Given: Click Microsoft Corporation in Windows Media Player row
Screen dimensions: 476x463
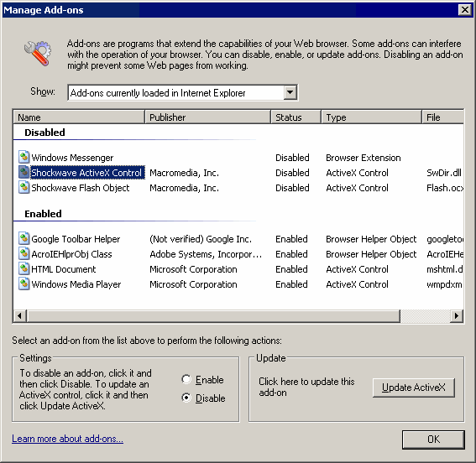Looking at the screenshot, I should point(193,284).
